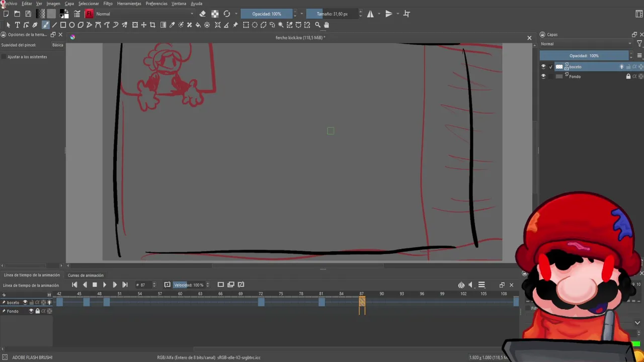Adjust layer Opacidad slider in Capas
Screen dimensions: 644x362
coord(584,56)
